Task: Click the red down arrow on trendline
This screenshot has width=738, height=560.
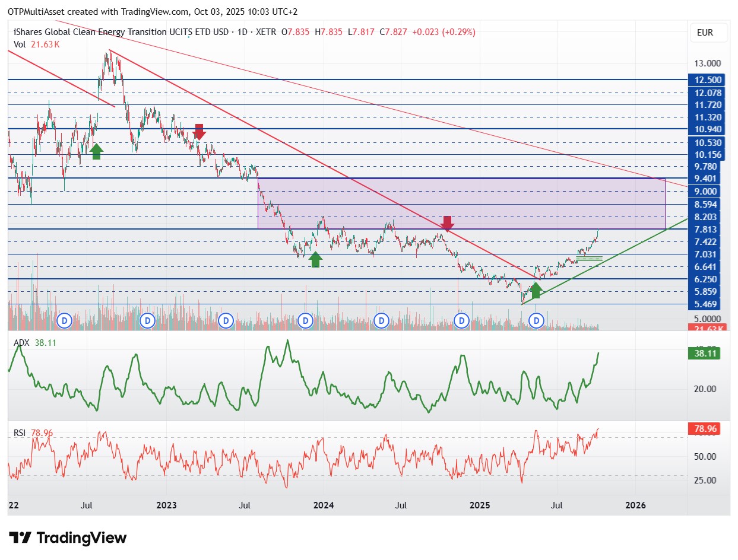Action: (x=448, y=224)
